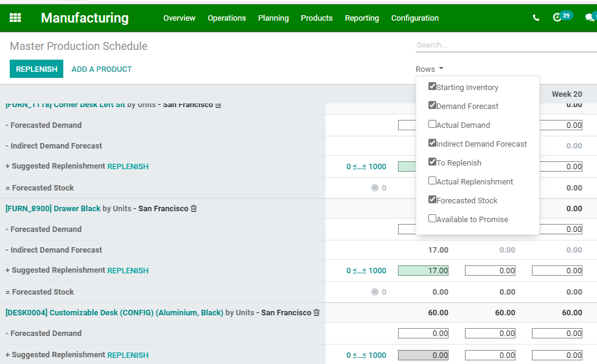The width and height of the screenshot is (597, 364).
Task: Focus the Search field
Action: coord(506,45)
